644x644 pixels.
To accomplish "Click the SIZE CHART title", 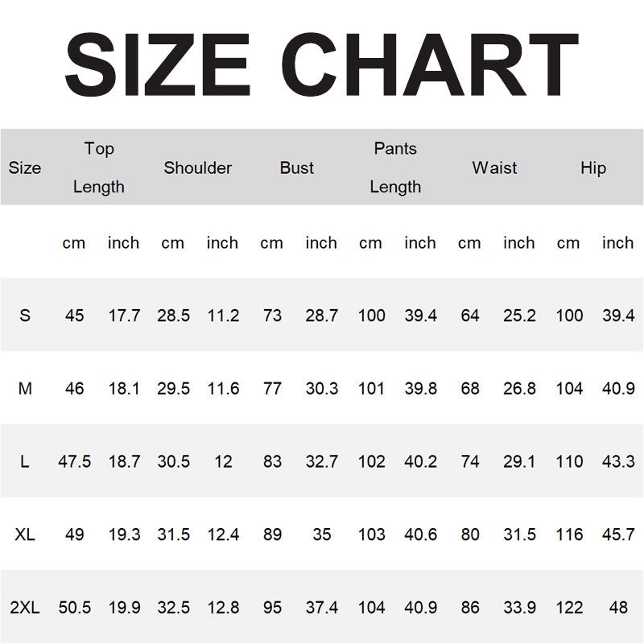I will click(321, 65).
